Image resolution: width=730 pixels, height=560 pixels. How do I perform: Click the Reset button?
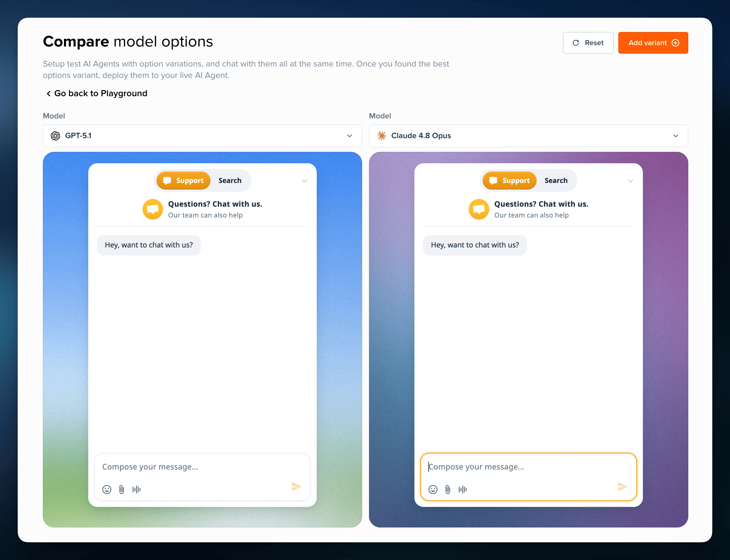coord(588,43)
